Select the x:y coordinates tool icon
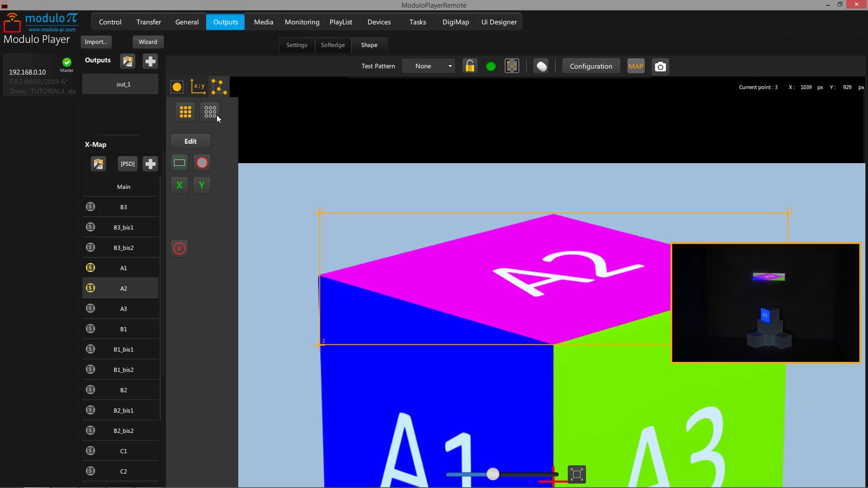868x488 pixels. pos(198,86)
